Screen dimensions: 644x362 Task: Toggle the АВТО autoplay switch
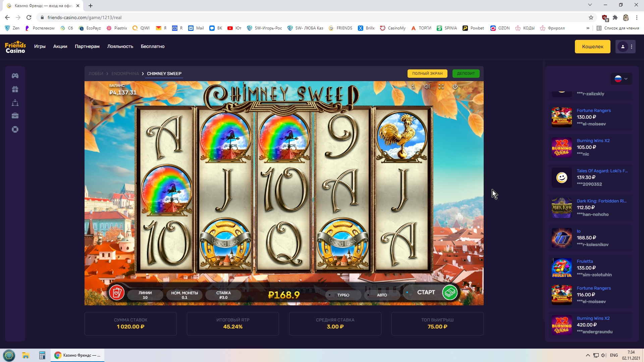(x=382, y=295)
